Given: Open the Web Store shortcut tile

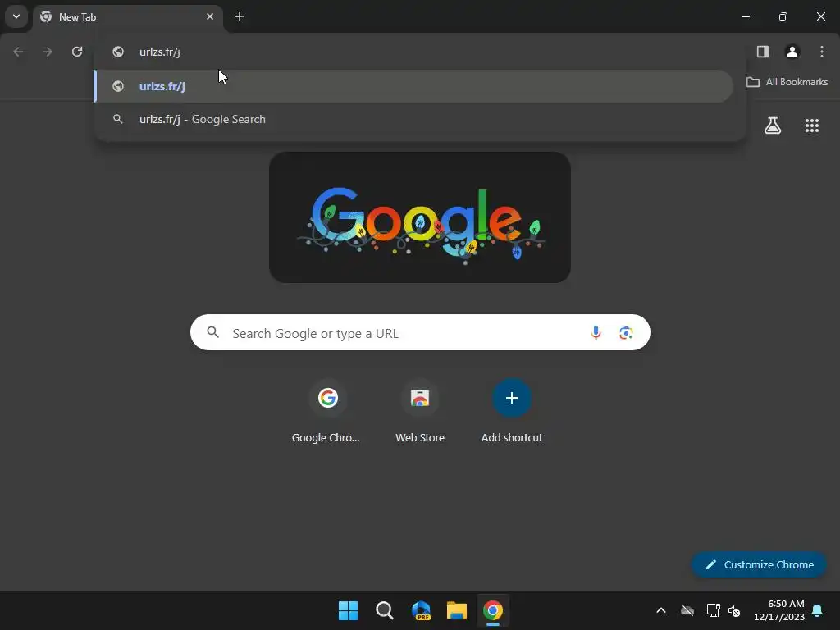Looking at the screenshot, I should [x=420, y=412].
